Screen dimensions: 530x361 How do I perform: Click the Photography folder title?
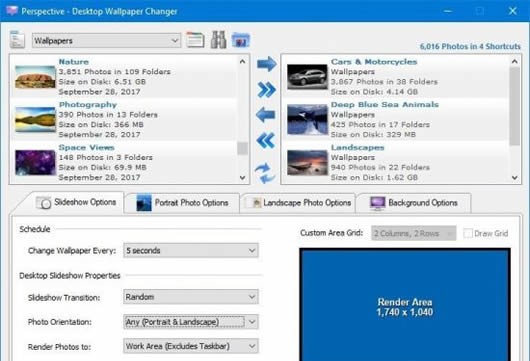pyautogui.click(x=88, y=105)
